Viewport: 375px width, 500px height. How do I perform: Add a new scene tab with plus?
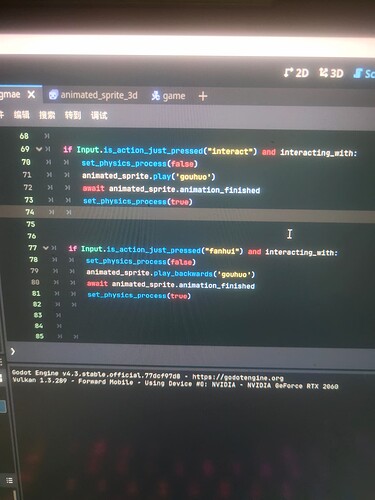pyautogui.click(x=203, y=96)
